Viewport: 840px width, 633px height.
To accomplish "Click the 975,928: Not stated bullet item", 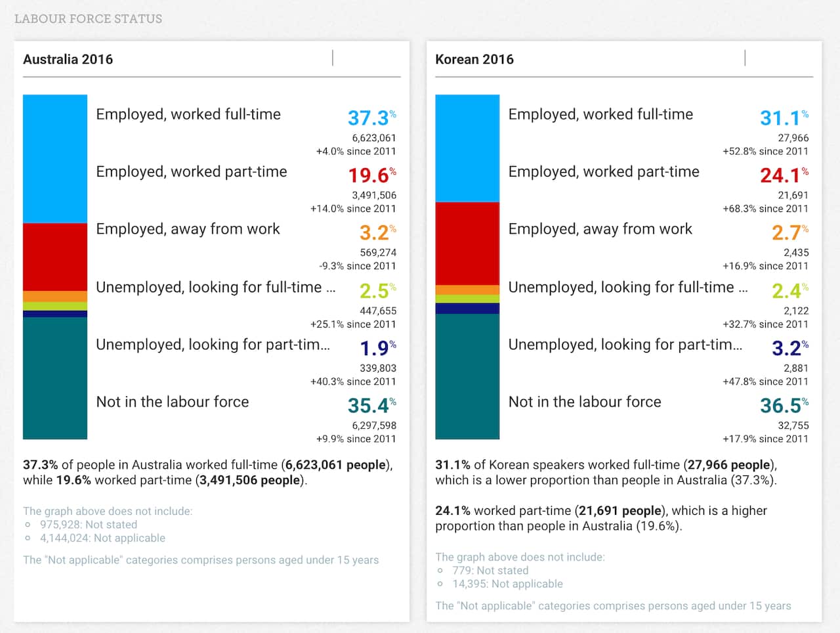I will tap(89, 525).
